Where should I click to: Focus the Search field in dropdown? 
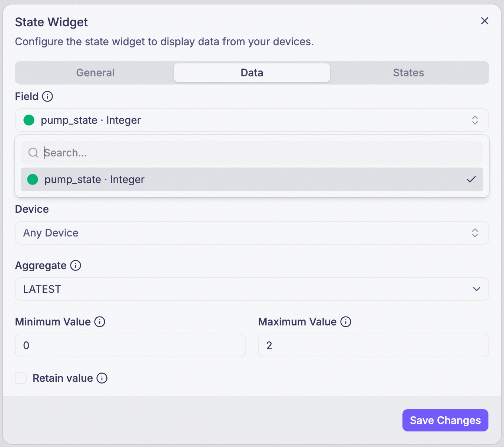tap(252, 153)
